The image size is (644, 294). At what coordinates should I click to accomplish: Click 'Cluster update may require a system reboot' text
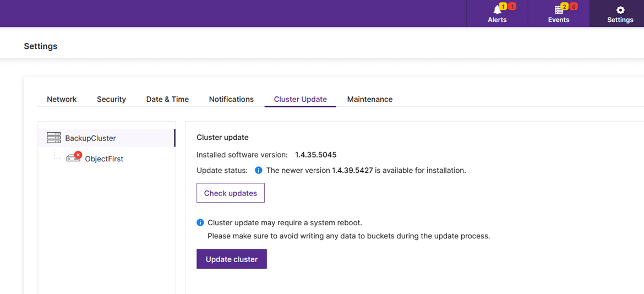[285, 222]
